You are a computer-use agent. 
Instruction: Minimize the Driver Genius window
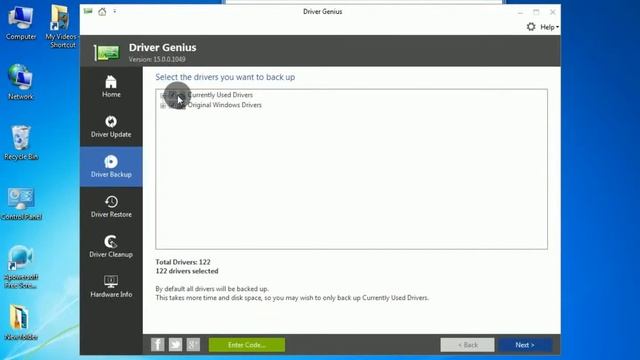[x=520, y=12]
